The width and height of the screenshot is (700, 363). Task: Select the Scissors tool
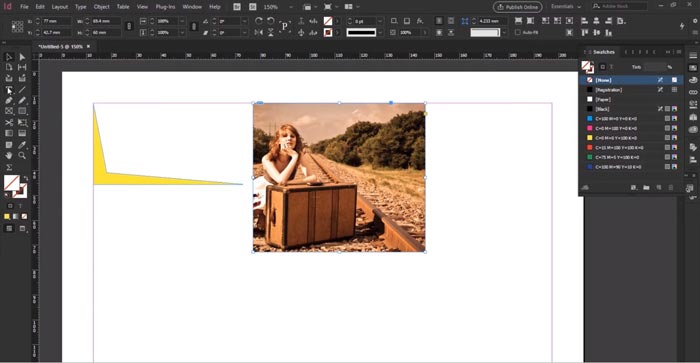[x=8, y=122]
